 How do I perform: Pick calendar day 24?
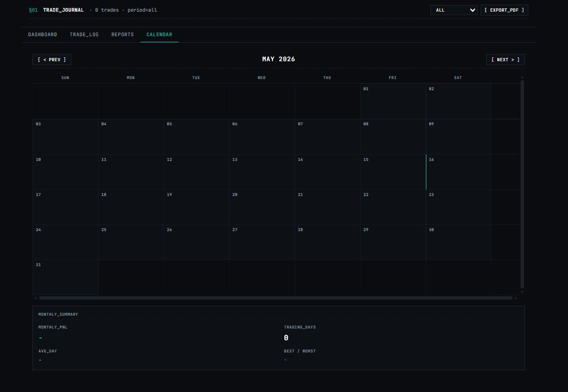(x=65, y=242)
